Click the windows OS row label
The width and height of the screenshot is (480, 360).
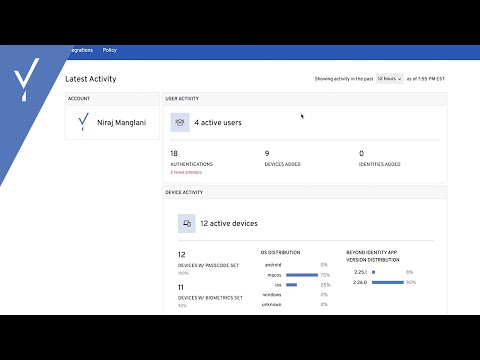pos(272,295)
